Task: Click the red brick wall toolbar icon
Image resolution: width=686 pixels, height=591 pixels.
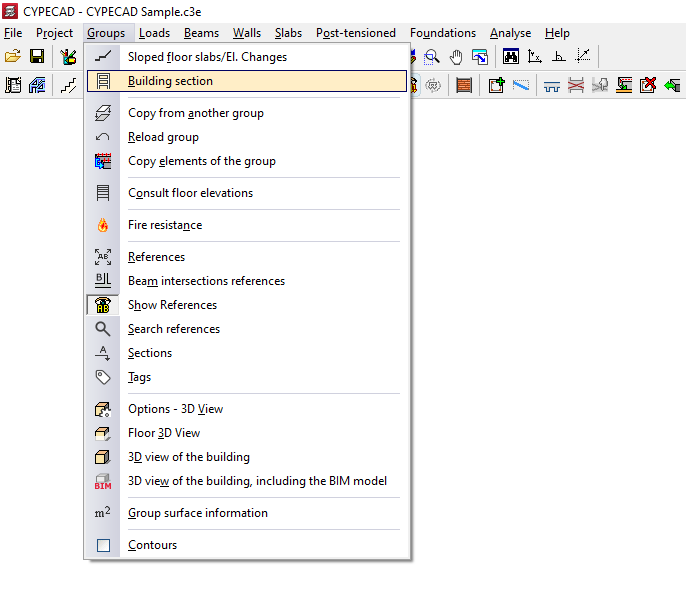Action: point(464,85)
